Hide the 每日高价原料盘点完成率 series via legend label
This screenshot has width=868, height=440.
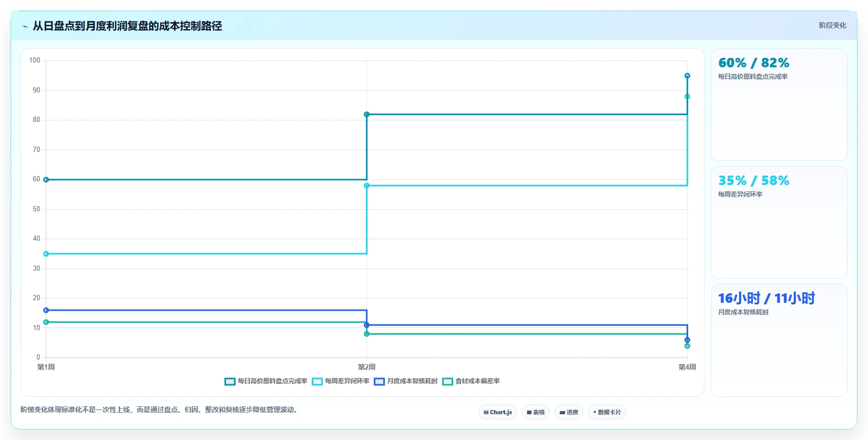tap(272, 381)
